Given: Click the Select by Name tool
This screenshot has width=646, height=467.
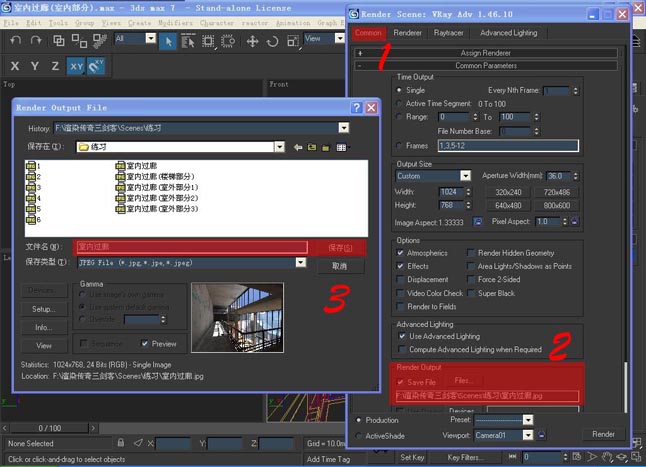Looking at the screenshot, I should click(188, 41).
